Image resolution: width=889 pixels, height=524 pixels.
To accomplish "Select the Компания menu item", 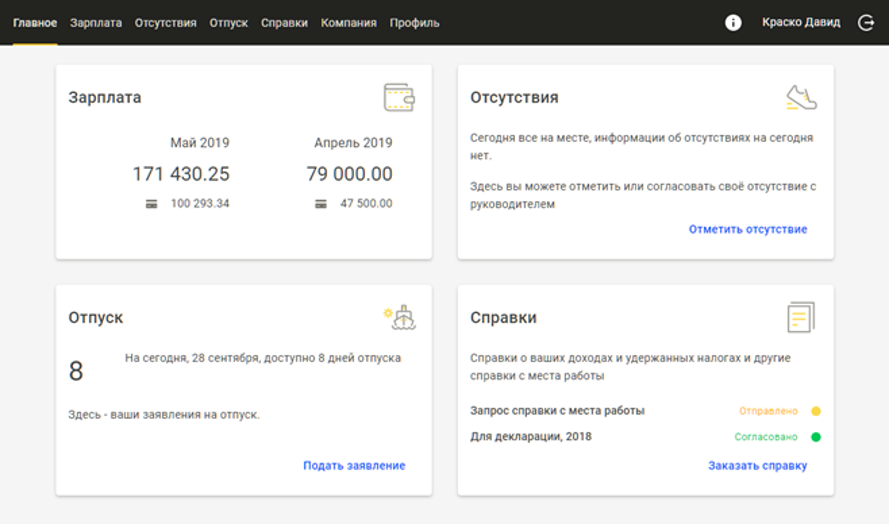I will [349, 22].
